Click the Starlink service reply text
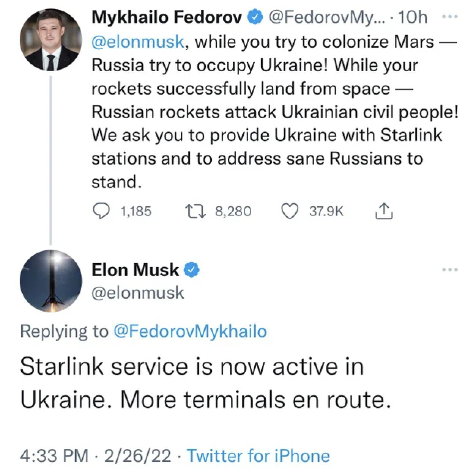476x471 pixels. (x=205, y=383)
